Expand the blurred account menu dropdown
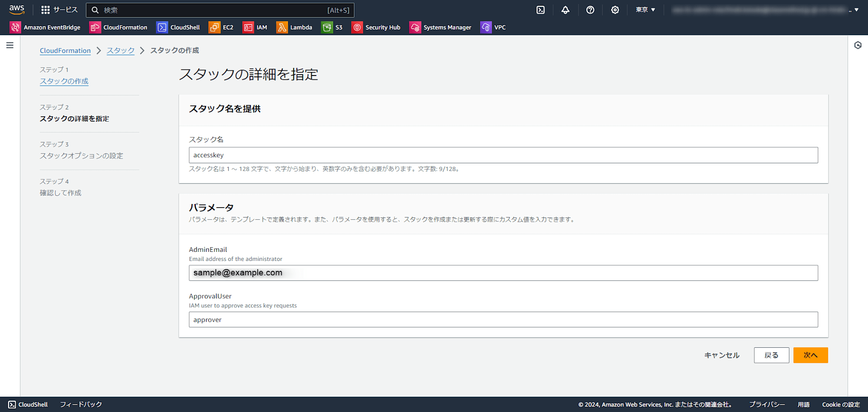The image size is (868, 412). coord(765,10)
